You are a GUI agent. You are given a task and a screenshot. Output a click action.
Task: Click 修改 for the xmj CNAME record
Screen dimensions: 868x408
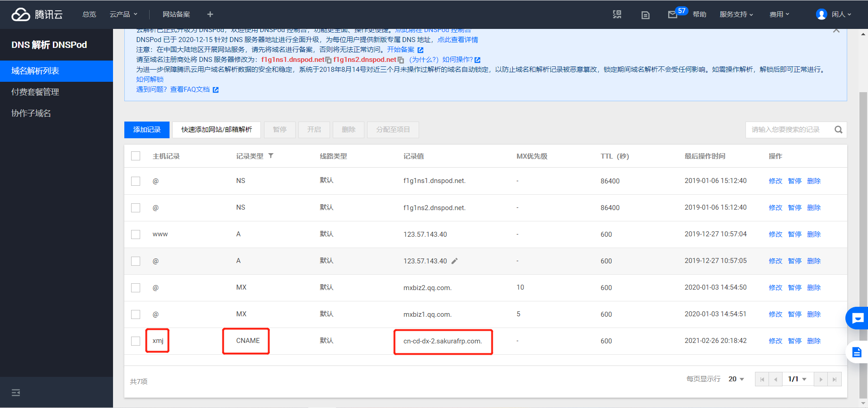click(775, 341)
